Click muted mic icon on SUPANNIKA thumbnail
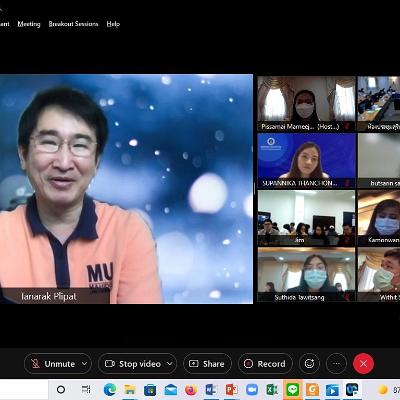This screenshot has height=400, width=400. (347, 183)
